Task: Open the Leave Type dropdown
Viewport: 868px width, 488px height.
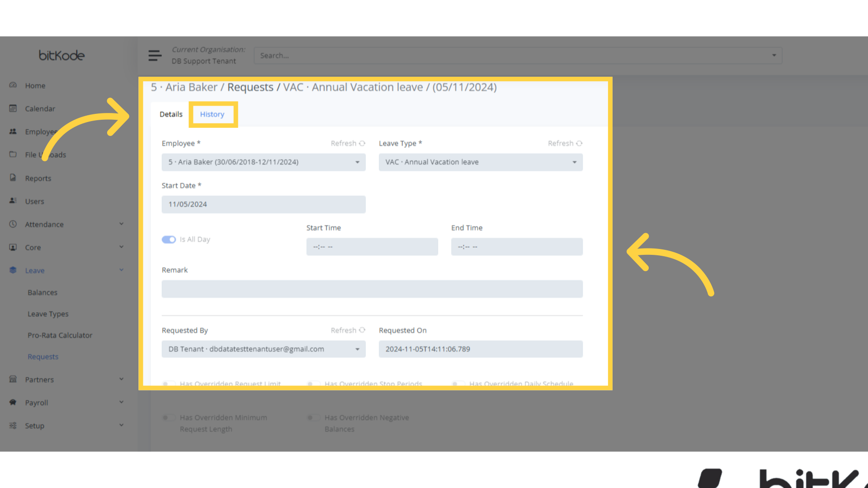Action: click(x=481, y=162)
